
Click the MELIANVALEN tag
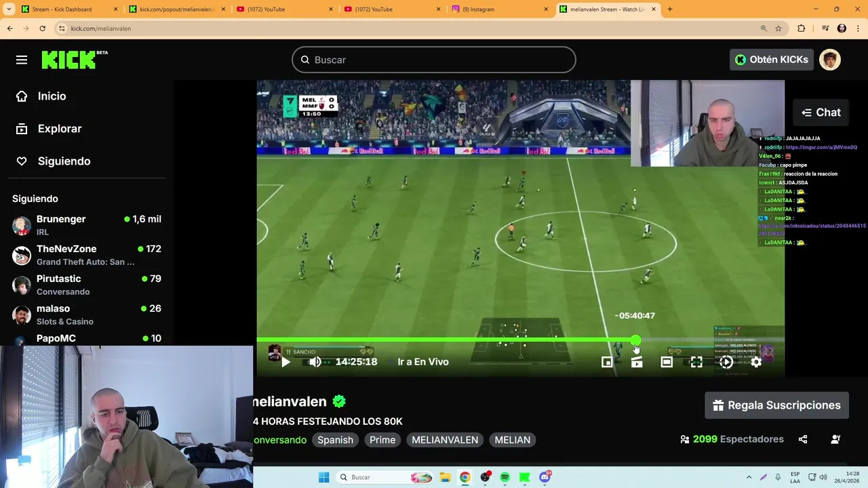(445, 440)
